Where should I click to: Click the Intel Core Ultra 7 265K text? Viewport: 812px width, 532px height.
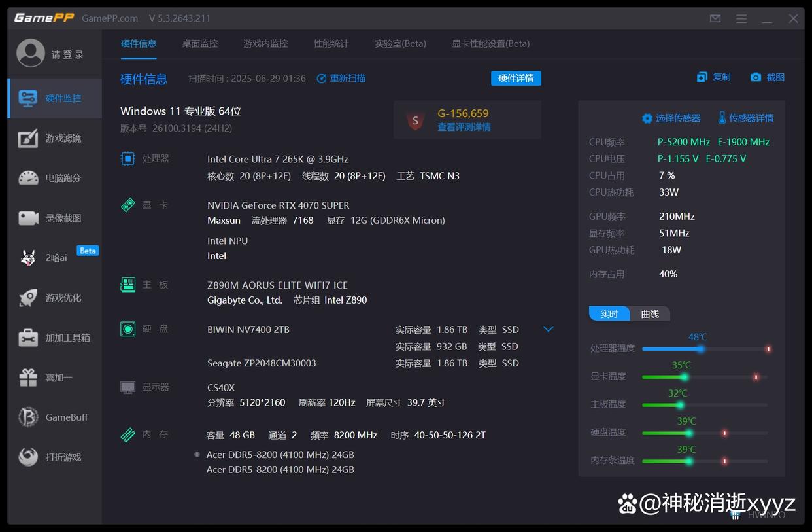tap(278, 159)
